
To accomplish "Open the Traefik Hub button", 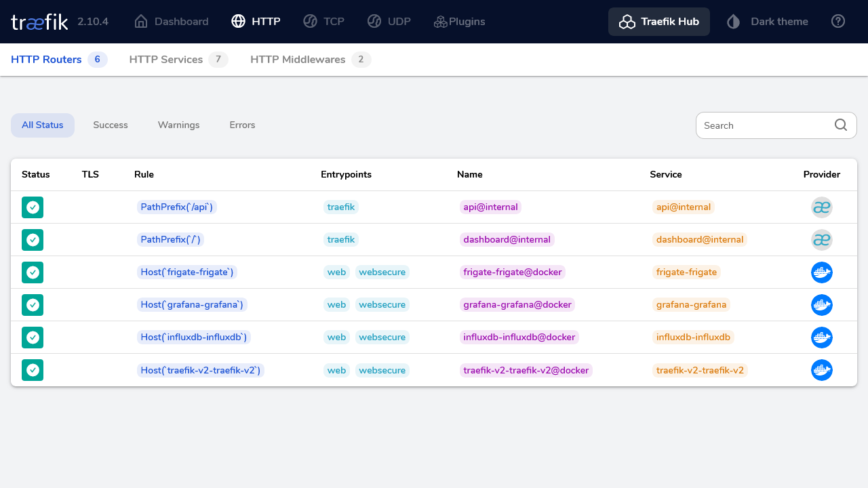I will [x=658, y=22].
